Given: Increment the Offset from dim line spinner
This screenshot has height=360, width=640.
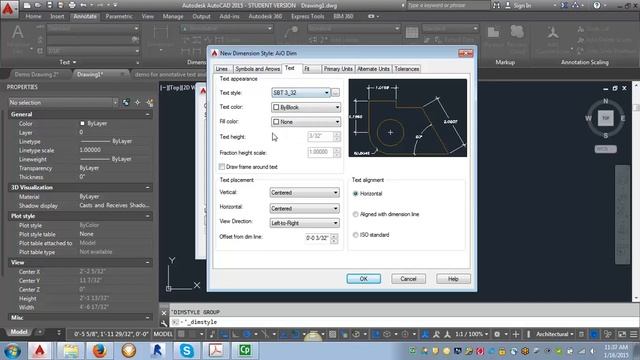Looking at the screenshot, I should (x=334, y=236).
